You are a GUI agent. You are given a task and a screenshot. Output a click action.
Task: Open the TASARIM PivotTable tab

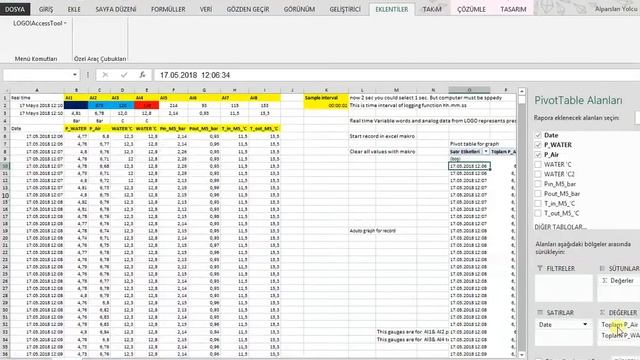[x=513, y=9]
